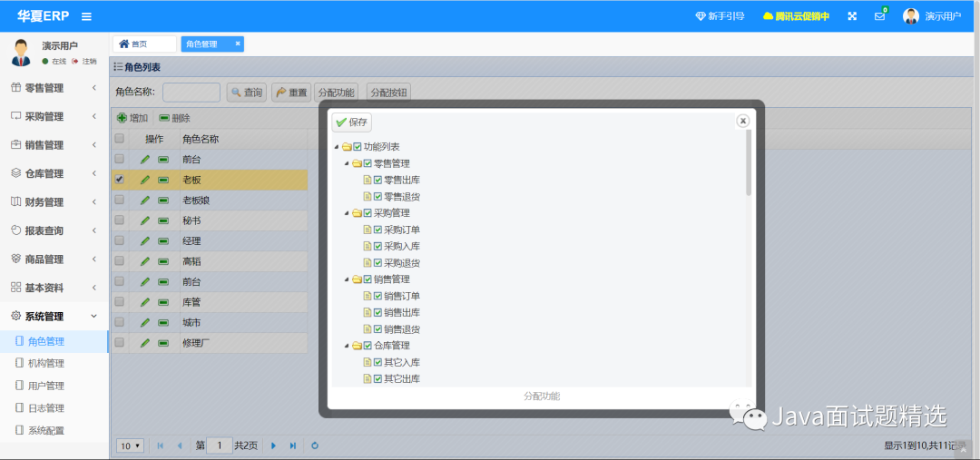This screenshot has height=460, width=980.
Task: Expand the 销售管理 sidebar menu
Action: coord(54,145)
